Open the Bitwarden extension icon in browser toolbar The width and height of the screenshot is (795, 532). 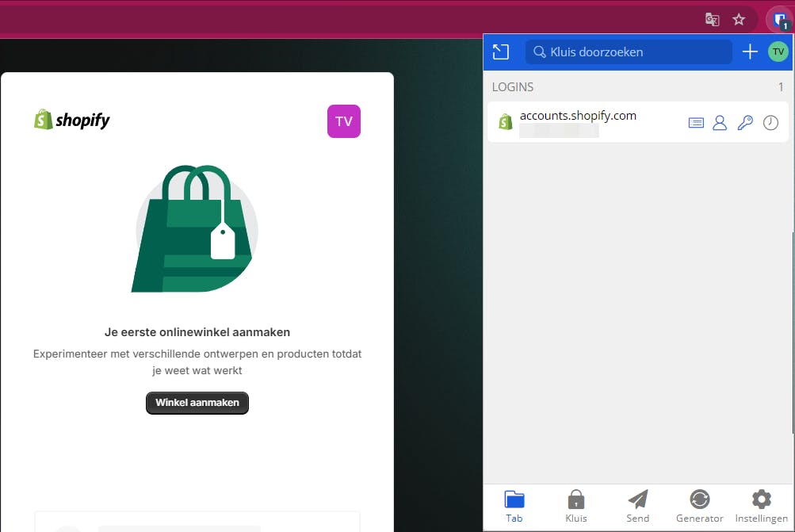(x=780, y=21)
